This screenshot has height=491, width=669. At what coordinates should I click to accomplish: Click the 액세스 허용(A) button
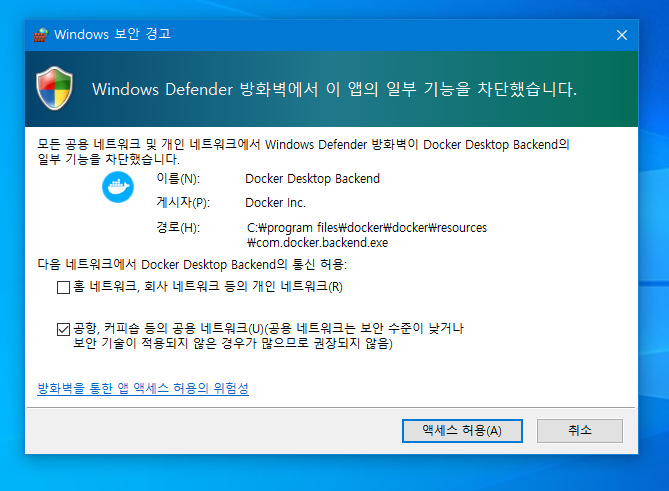[462, 430]
